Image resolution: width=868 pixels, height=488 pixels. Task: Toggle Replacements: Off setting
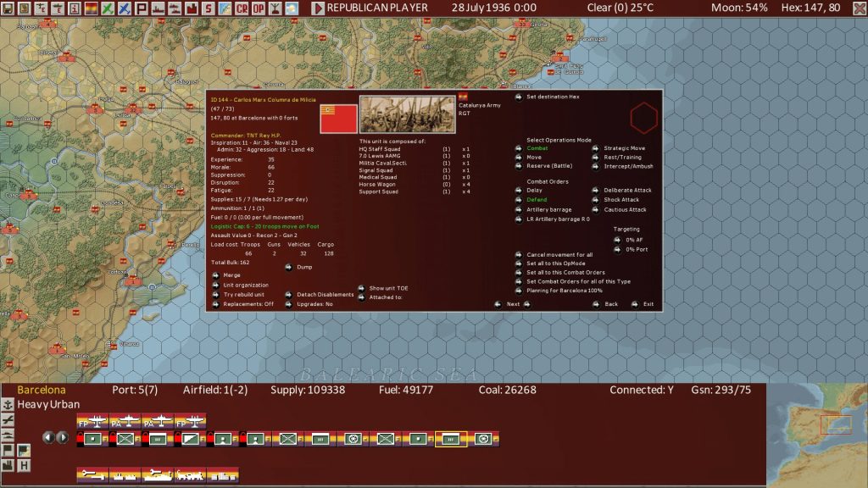[x=215, y=303]
